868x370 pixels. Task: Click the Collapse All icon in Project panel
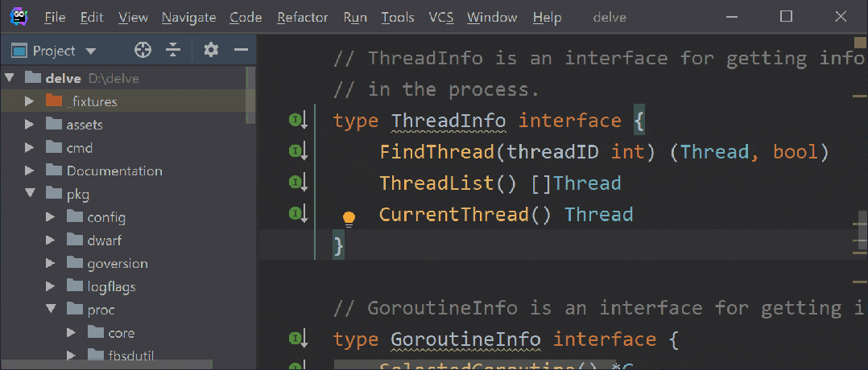click(x=173, y=51)
